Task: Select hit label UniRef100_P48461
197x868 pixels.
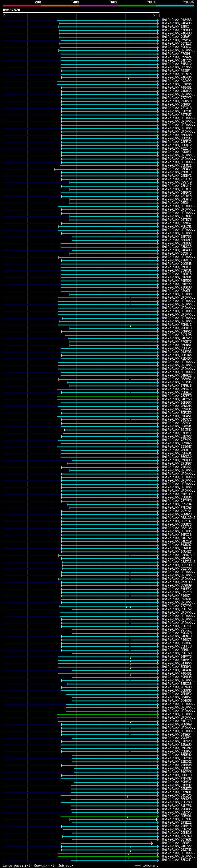Action: click(x=177, y=674)
